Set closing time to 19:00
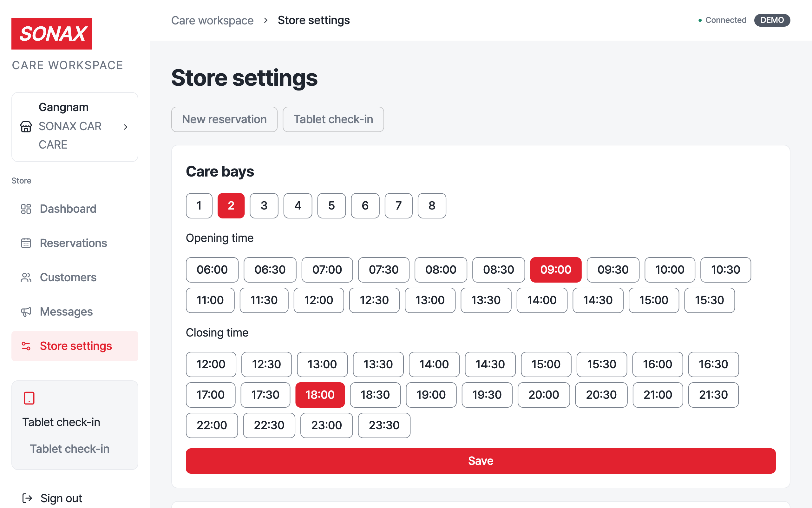 tap(431, 395)
